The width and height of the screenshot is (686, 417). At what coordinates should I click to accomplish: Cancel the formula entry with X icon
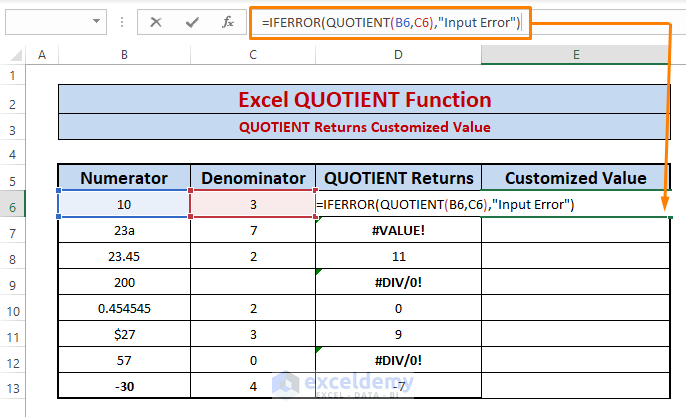click(x=155, y=22)
